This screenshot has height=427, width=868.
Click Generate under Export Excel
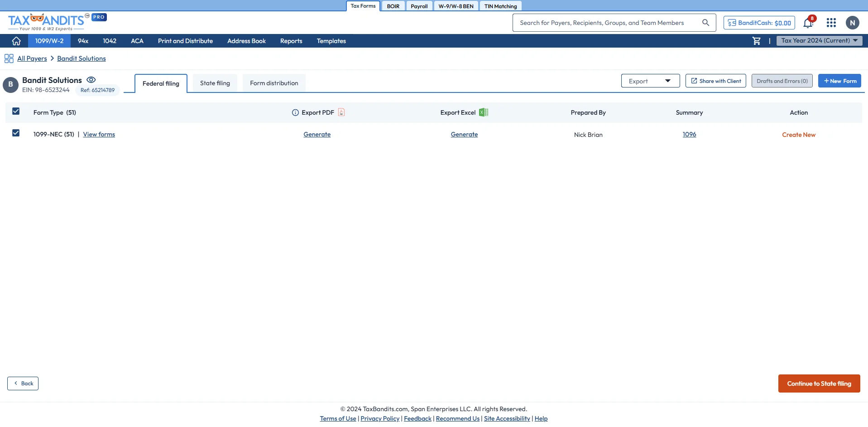pos(464,134)
